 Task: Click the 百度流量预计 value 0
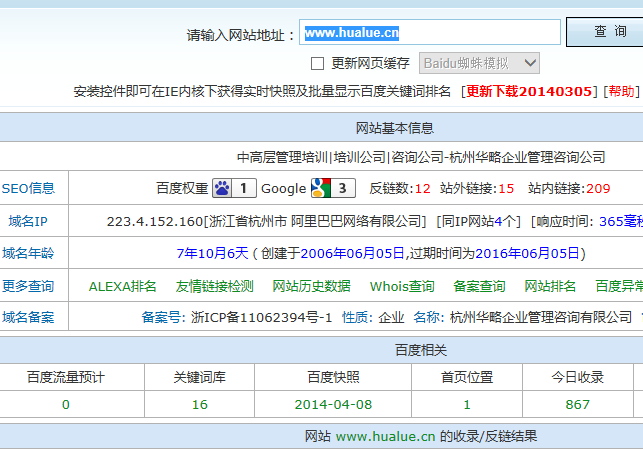[x=66, y=405]
